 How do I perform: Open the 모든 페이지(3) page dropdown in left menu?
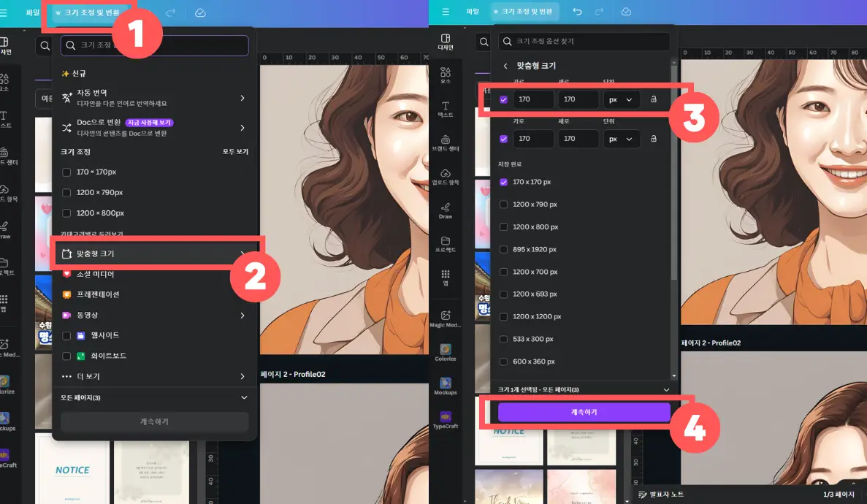(154, 398)
